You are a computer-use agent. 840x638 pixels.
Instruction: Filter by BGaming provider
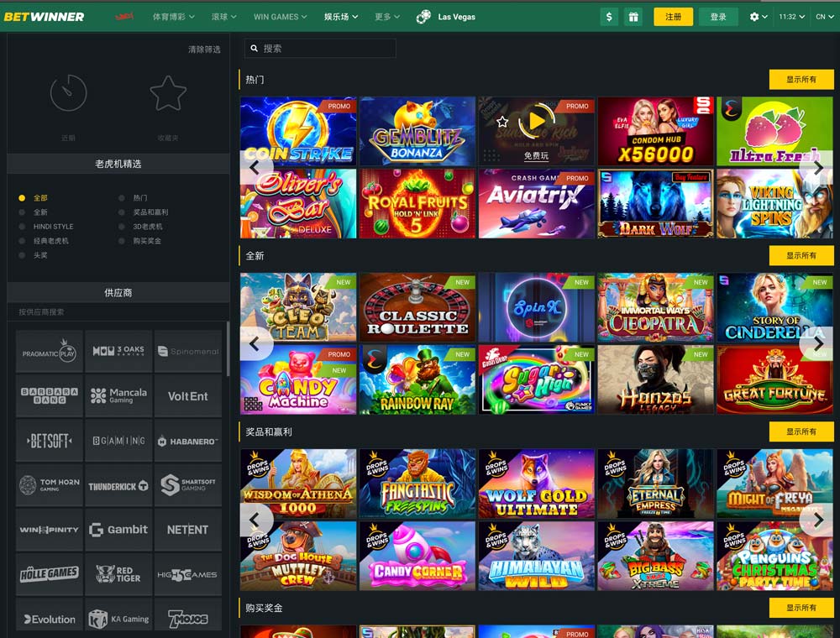118,441
